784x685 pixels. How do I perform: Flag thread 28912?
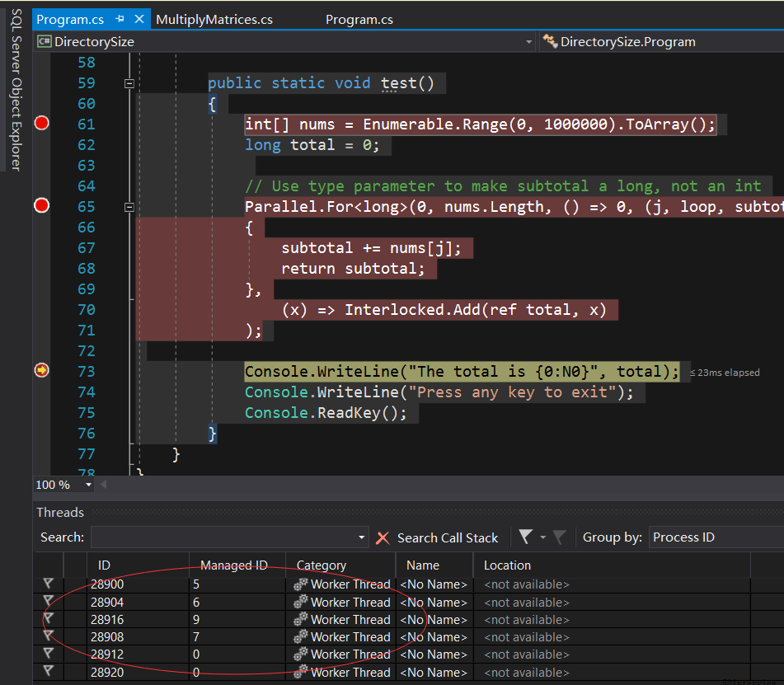(48, 653)
